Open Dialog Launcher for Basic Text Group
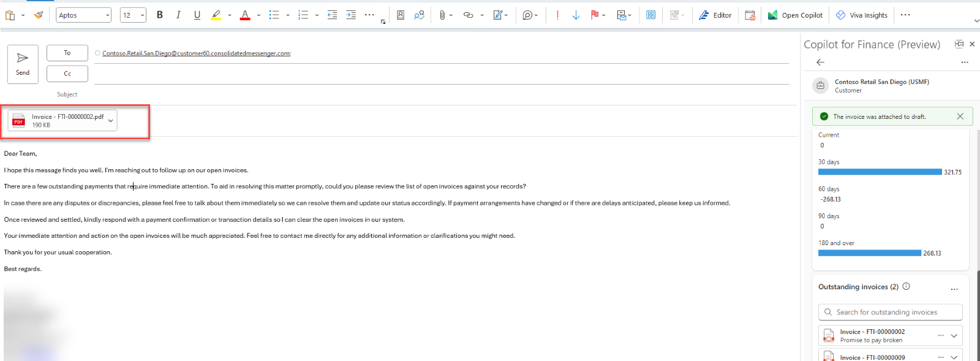Screen dimensions: 980x361 [383, 22]
